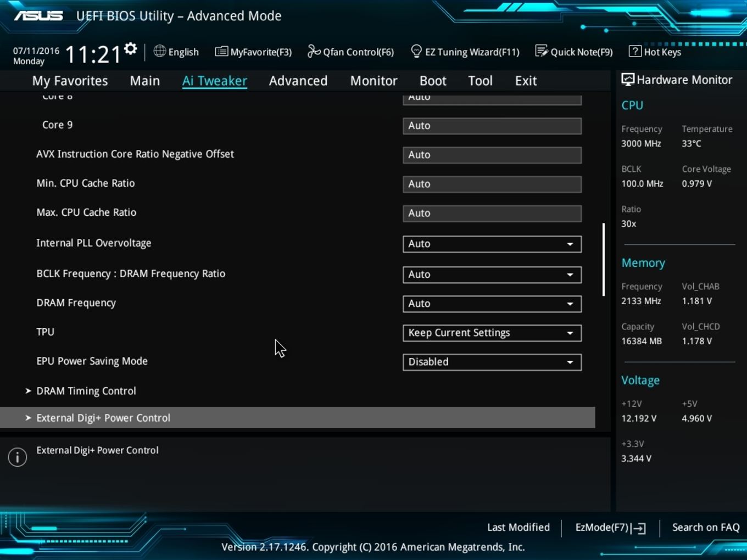
Task: Click the EzMode exit arrow icon
Action: click(638, 528)
